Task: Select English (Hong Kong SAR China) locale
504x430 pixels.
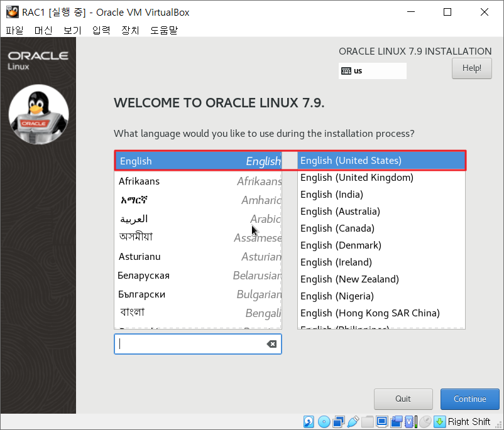Action: point(381,313)
